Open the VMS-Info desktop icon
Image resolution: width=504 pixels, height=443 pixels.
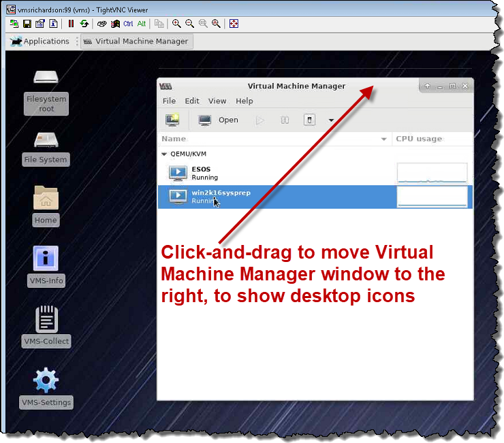(x=46, y=266)
